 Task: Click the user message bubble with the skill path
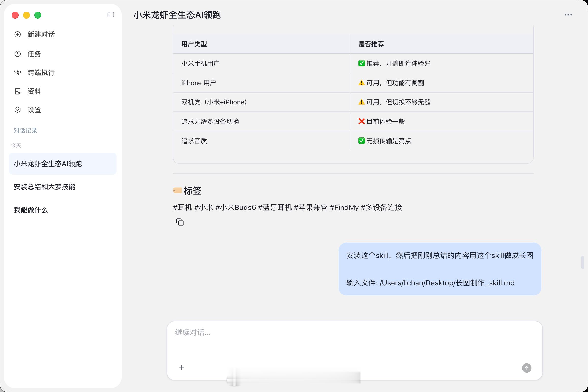[x=440, y=269]
